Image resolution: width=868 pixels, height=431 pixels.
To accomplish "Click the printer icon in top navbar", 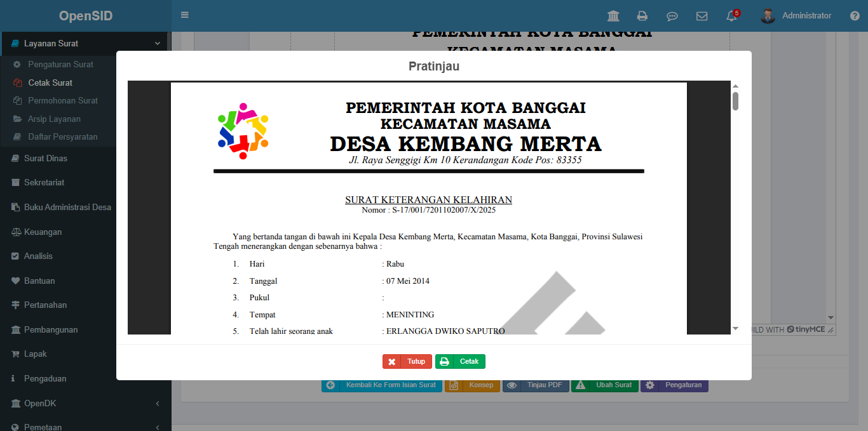I will [642, 16].
